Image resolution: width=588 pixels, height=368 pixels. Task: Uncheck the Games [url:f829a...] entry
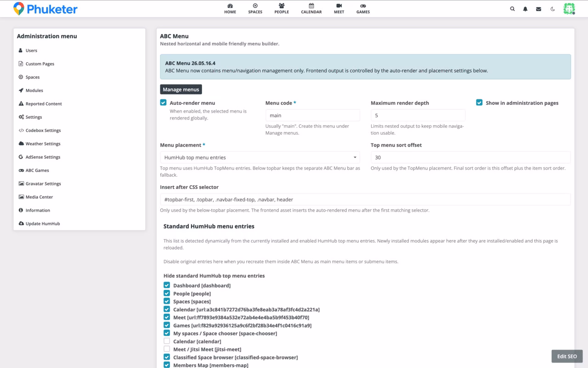pyautogui.click(x=167, y=325)
